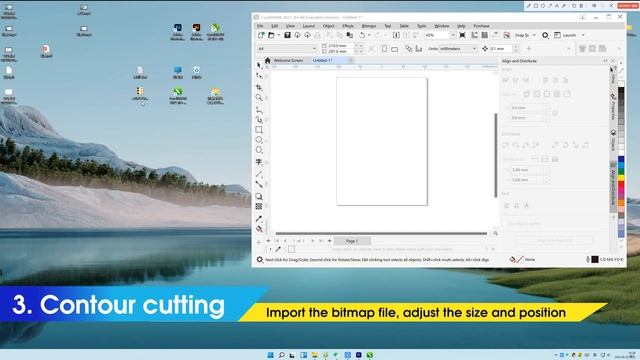Toggle Show Grid in toolbar

[484, 36]
